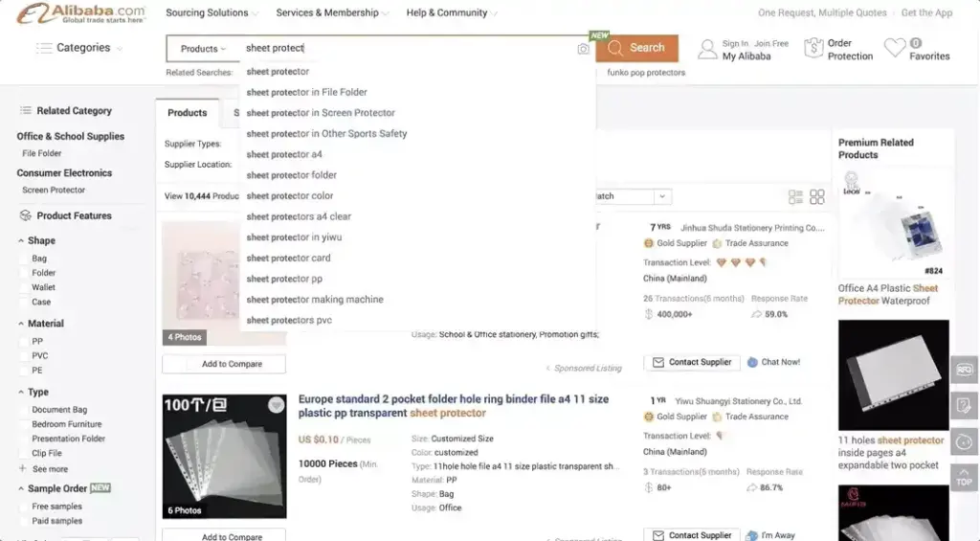
Task: Click the Order Protection shield icon
Action: pyautogui.click(x=813, y=48)
